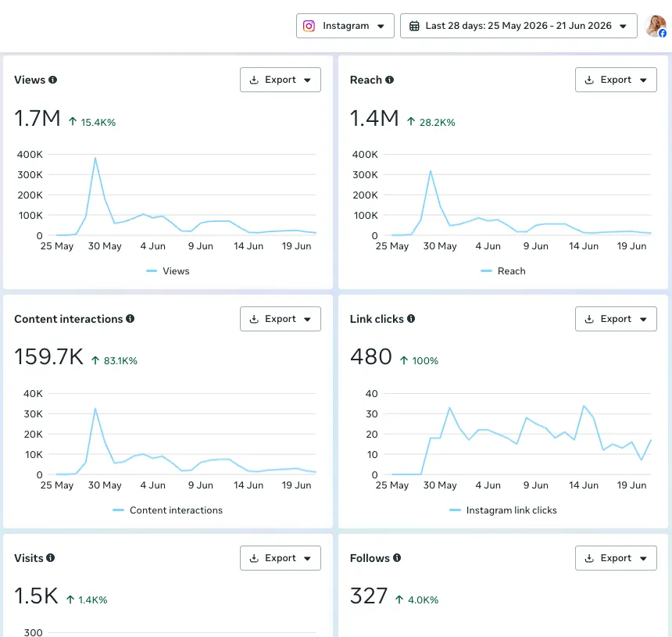Expand the Last 28 days date range
The width and height of the screenshot is (672, 637).
pos(518,26)
